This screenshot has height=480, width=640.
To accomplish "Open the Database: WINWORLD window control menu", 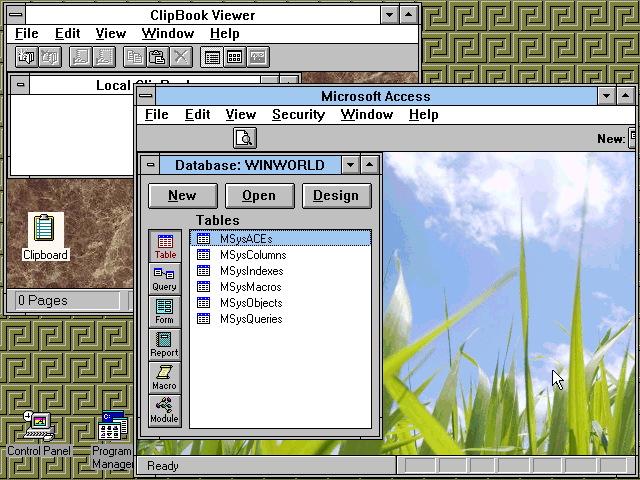I will point(151,165).
